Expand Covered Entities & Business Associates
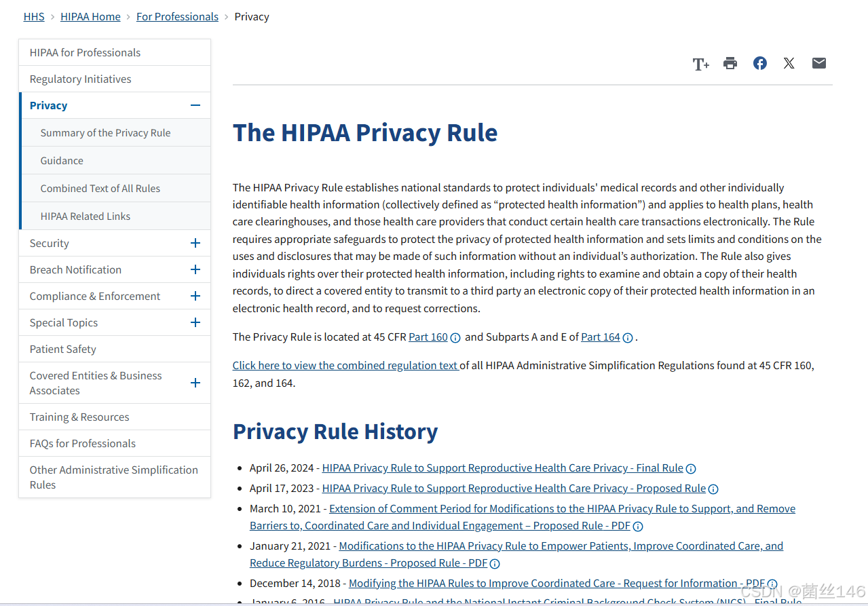Image resolution: width=868 pixels, height=606 pixels. point(195,383)
